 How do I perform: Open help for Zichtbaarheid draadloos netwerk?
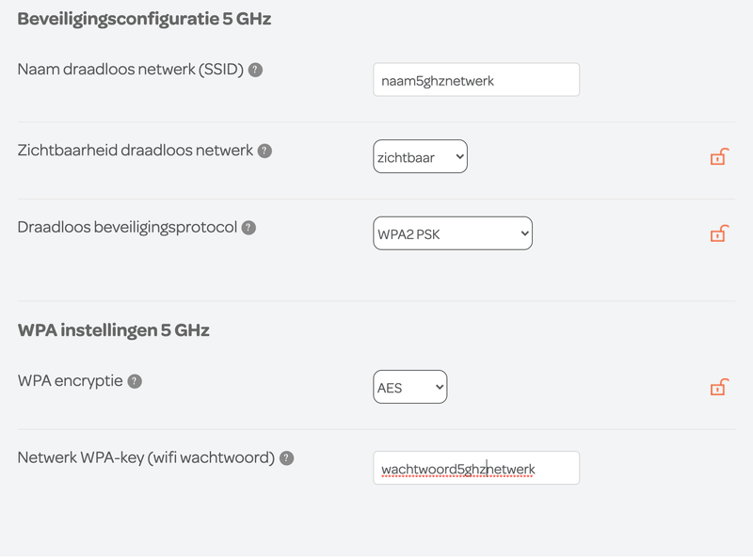(264, 151)
